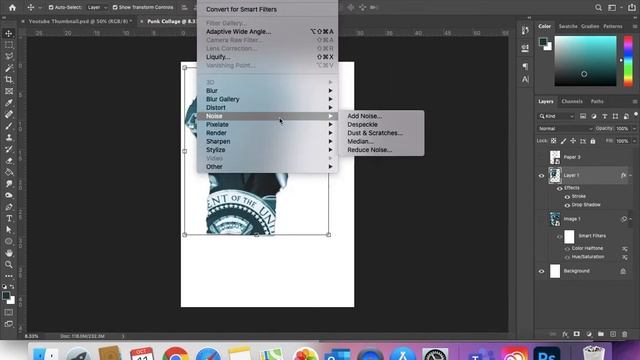Select the Magic Wand tool
The width and height of the screenshot is (640, 360).
(x=9, y=68)
